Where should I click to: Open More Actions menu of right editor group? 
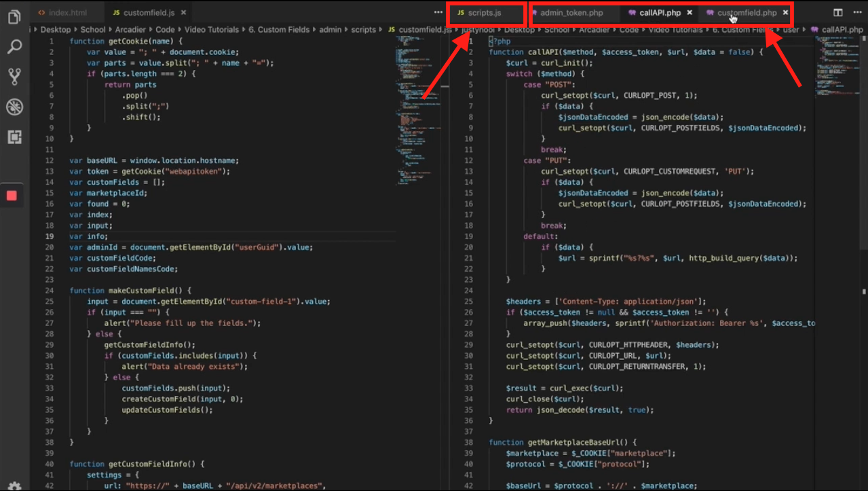pos(856,12)
